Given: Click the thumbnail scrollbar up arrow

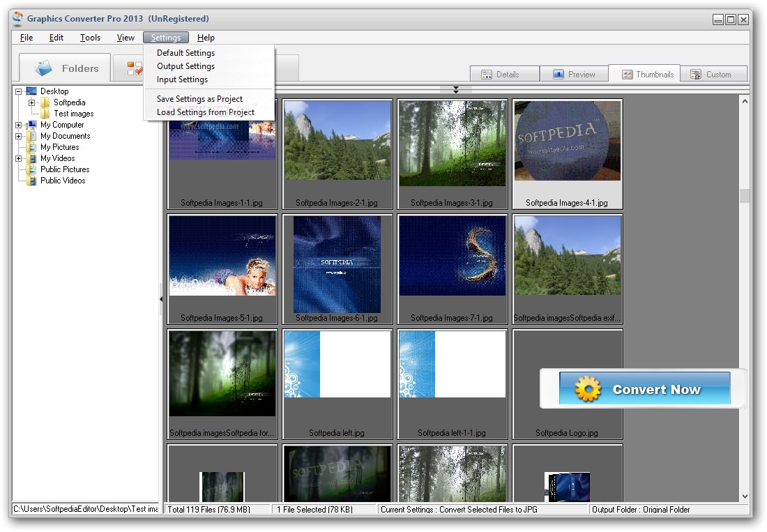Looking at the screenshot, I should pyautogui.click(x=745, y=101).
